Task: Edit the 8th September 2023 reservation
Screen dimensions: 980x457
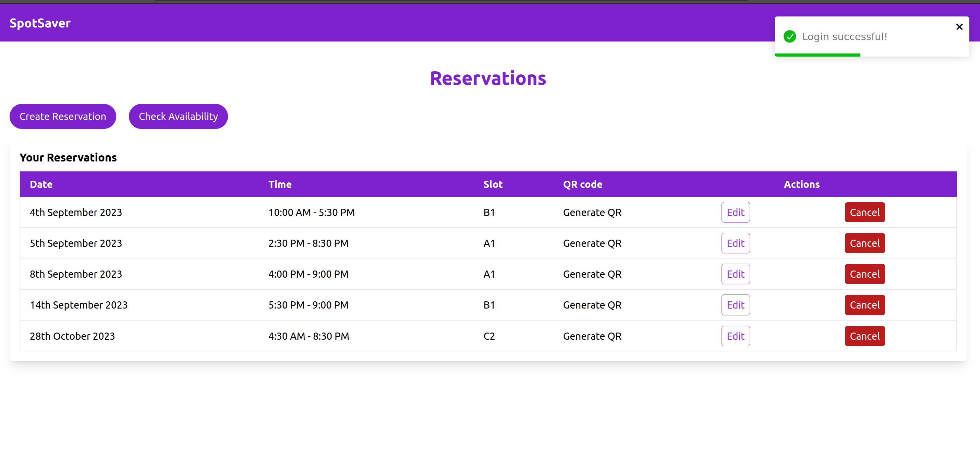Action: pyautogui.click(x=735, y=274)
